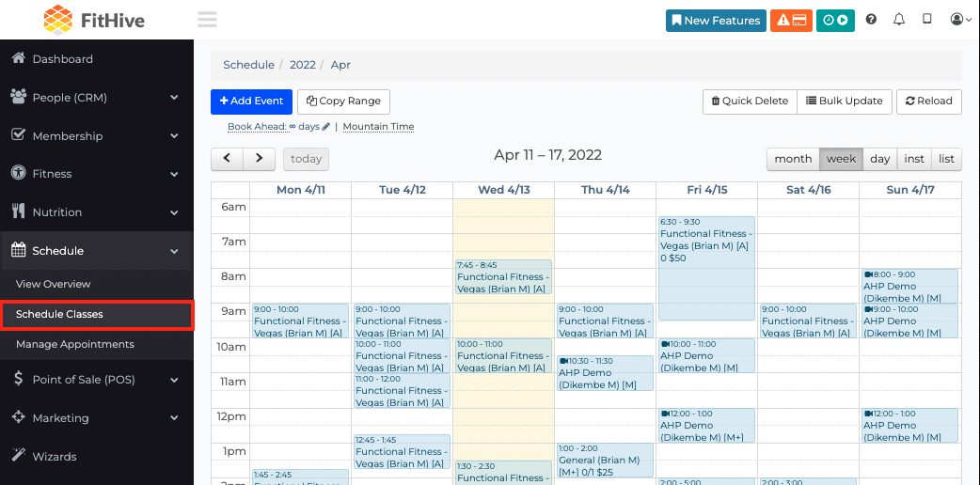Switch calendar to month view

click(793, 159)
